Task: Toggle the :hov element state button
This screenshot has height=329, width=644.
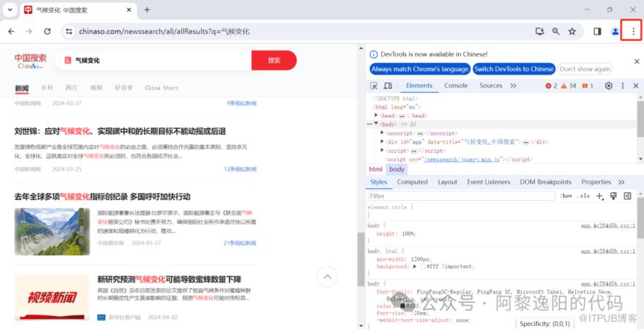Action: point(566,196)
